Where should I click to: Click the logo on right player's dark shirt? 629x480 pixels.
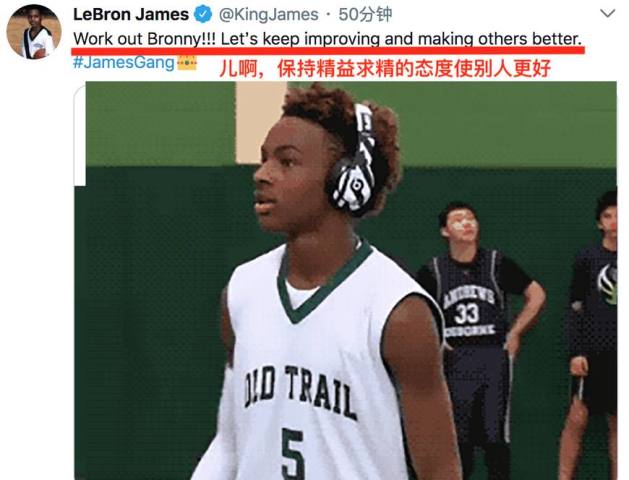(607, 282)
